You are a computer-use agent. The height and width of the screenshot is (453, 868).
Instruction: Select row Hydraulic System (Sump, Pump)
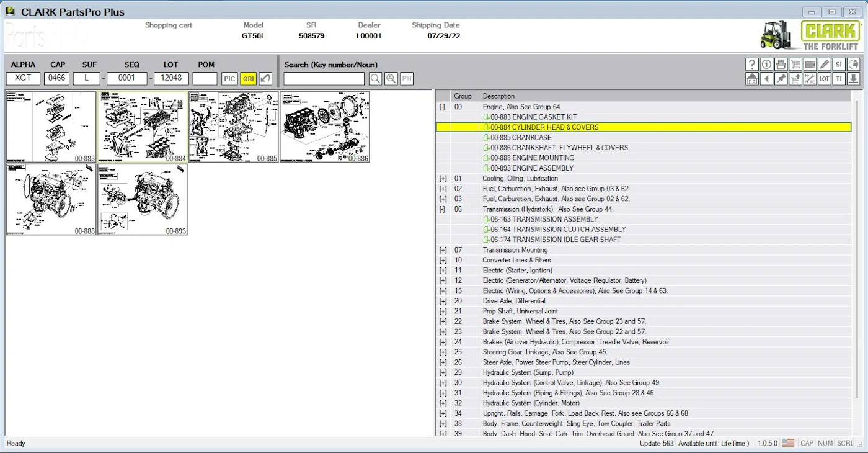tap(644, 372)
